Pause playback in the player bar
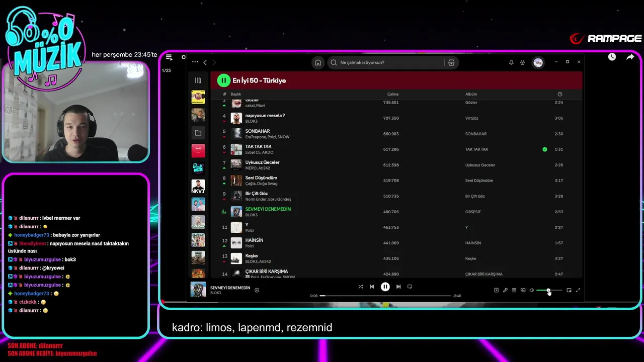Viewport: 644px width, 362px height. [x=385, y=287]
